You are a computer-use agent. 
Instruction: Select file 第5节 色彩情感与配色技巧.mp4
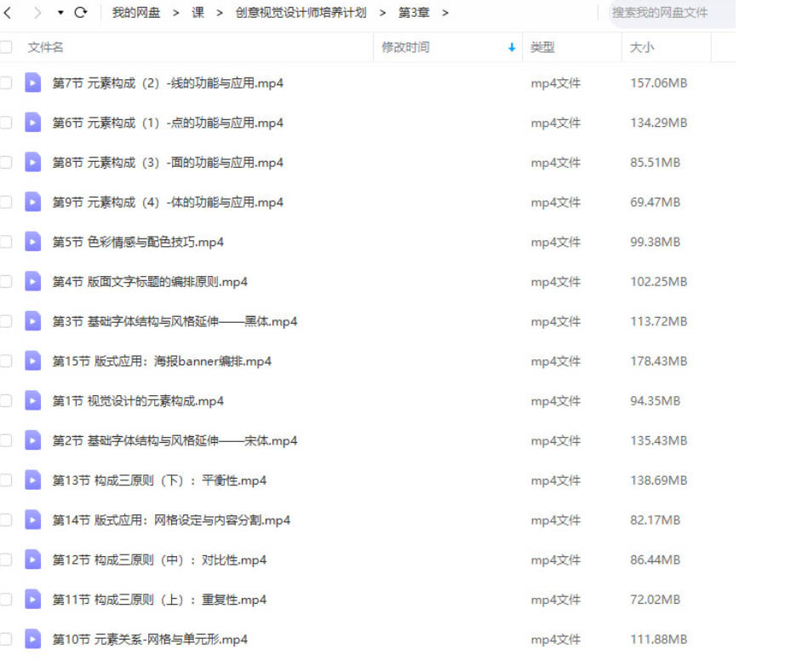(x=138, y=242)
